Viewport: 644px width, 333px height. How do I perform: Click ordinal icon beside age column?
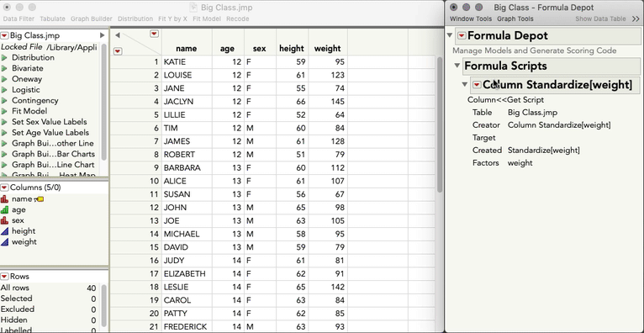click(x=4, y=209)
